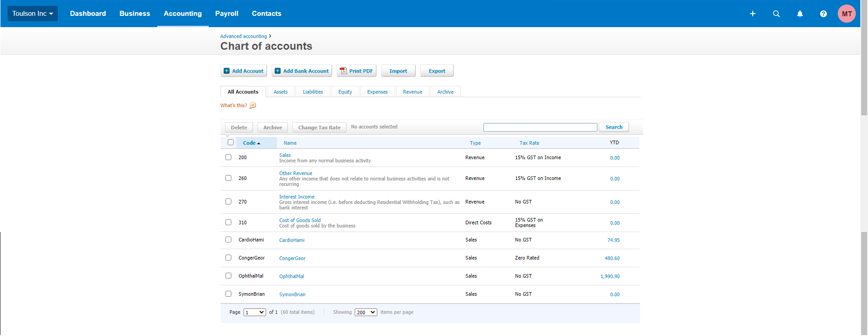Open the Business menu
Image resolution: width=868 pixels, height=336 pixels.
tap(135, 14)
